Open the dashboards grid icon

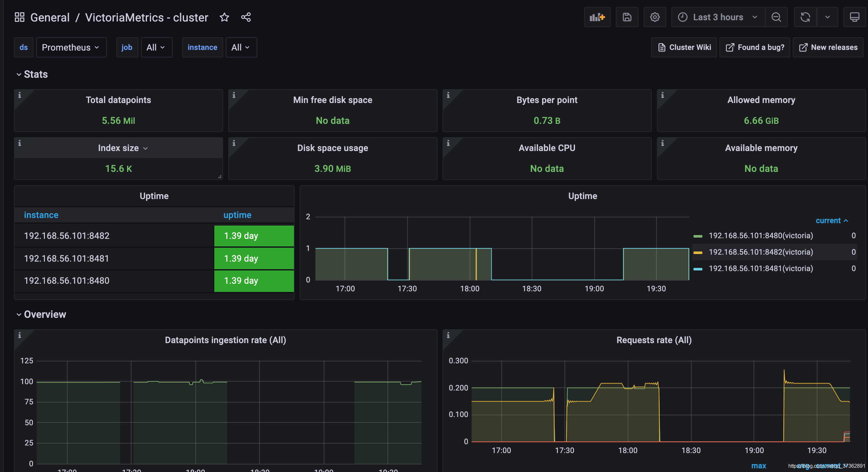(20, 17)
